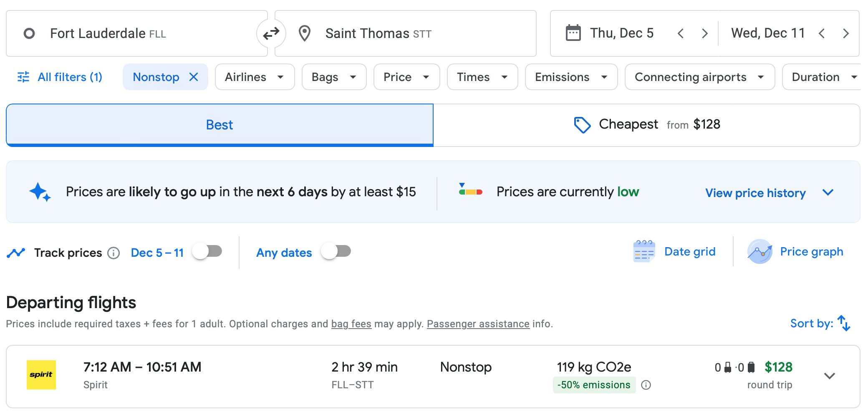
Task: Go to previous return date
Action: [822, 33]
